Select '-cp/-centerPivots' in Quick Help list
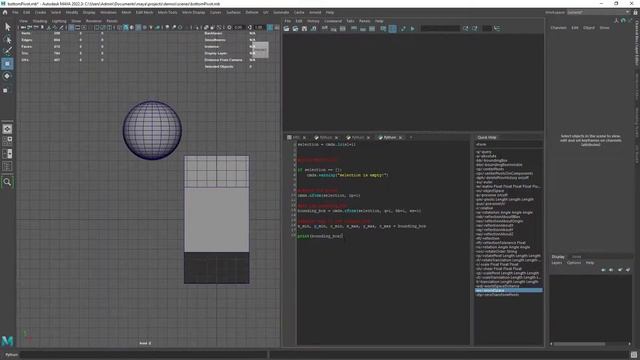Viewport: 640px width, 360px height. click(490, 169)
